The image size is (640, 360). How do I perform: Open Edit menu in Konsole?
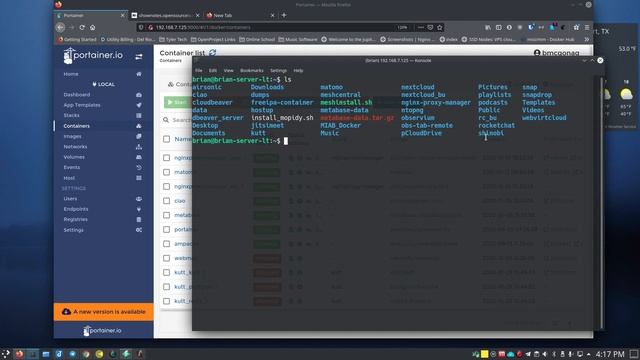(x=213, y=71)
